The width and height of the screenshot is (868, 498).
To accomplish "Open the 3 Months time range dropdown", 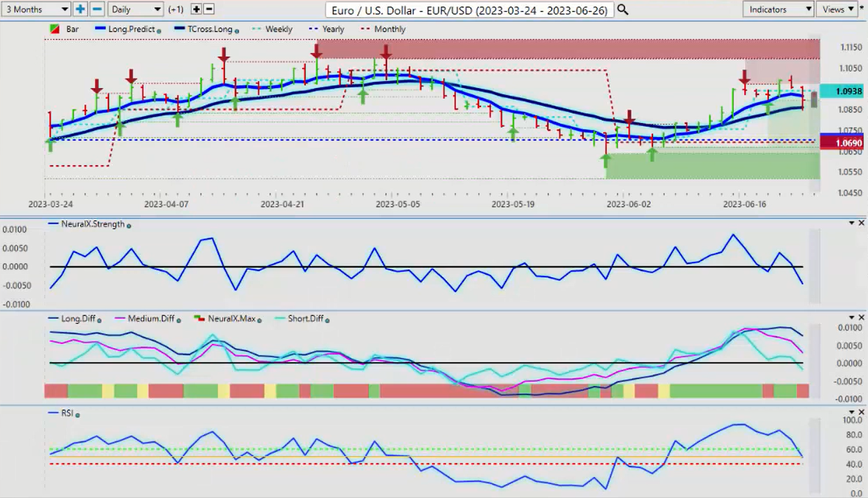I will coord(36,9).
